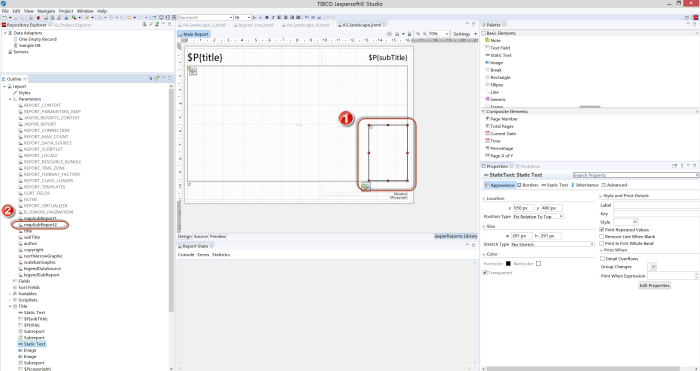
Task: Select mapSubReport2 parameter in Outline
Action: pyautogui.click(x=40, y=225)
